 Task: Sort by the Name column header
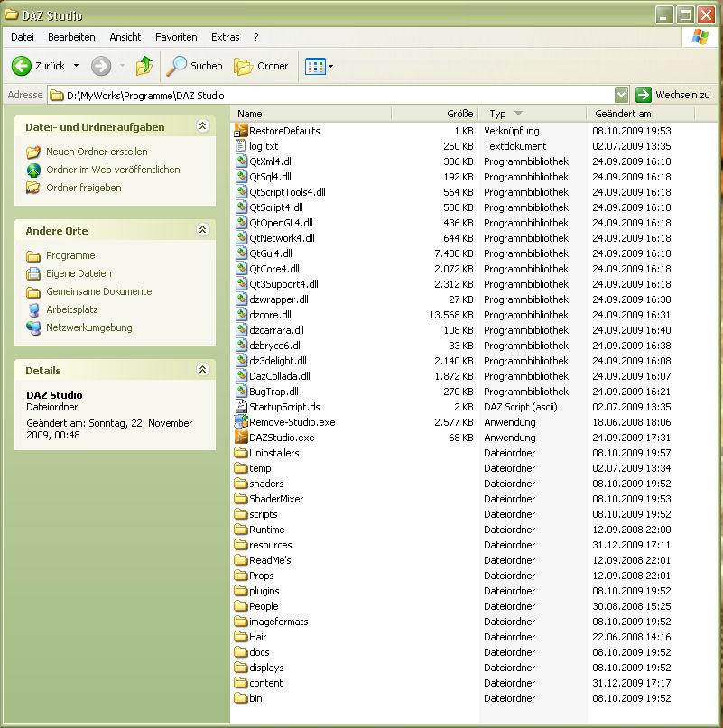point(311,114)
